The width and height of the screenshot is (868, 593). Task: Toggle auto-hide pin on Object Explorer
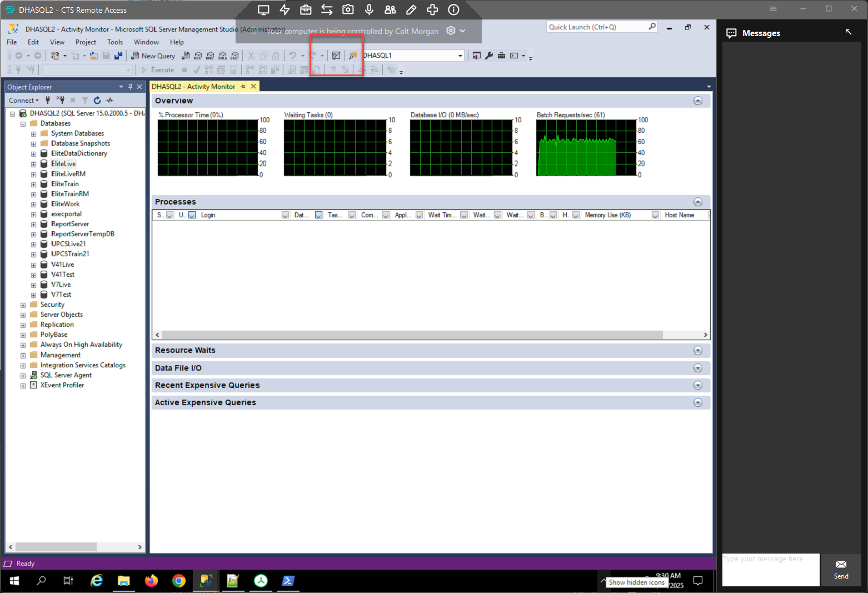click(130, 87)
